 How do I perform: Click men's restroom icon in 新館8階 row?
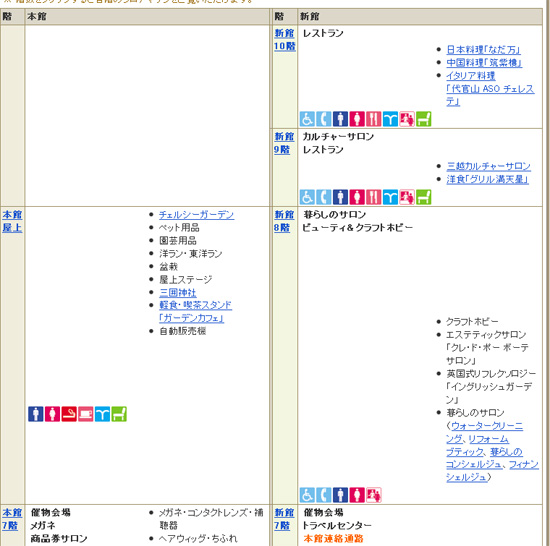point(340,495)
